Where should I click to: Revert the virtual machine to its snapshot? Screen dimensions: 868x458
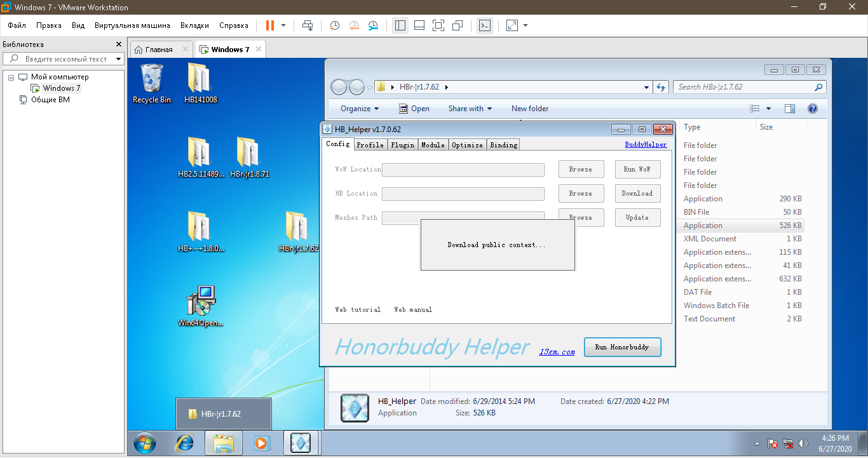[x=354, y=25]
